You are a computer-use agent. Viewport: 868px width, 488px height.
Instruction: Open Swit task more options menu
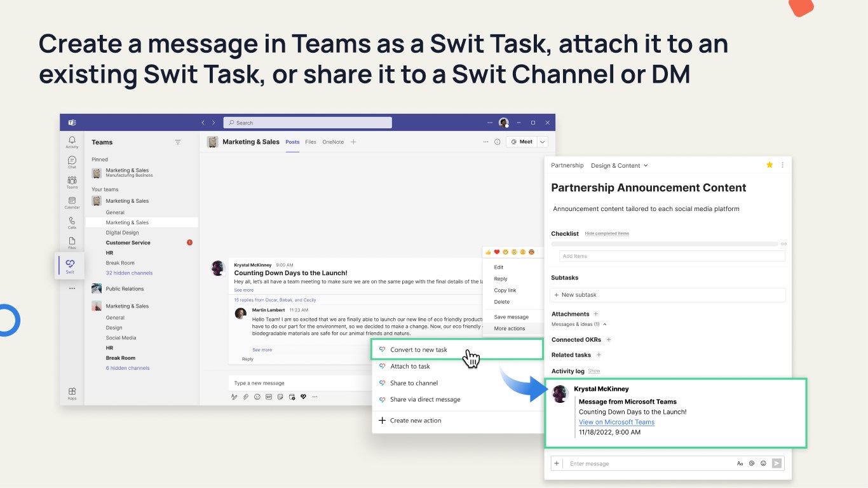[782, 165]
